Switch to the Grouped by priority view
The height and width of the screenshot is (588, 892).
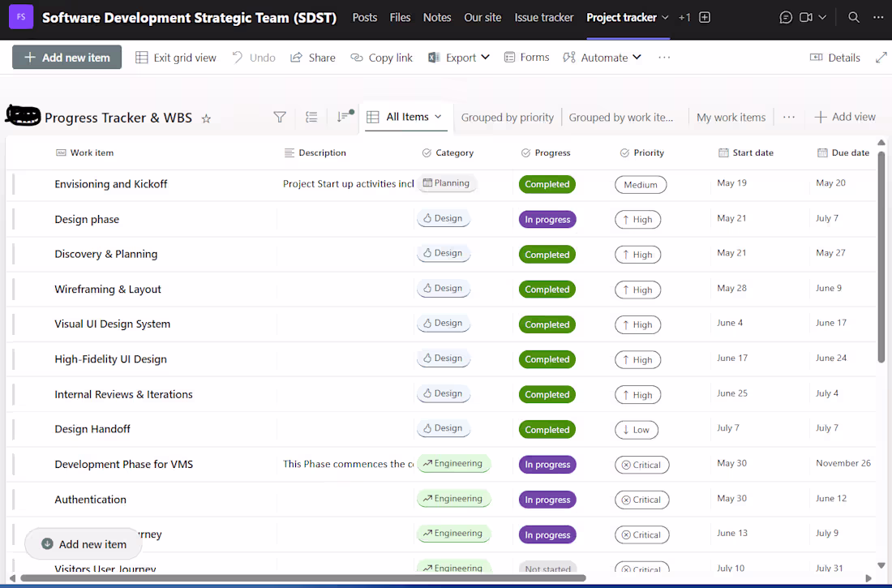coord(507,117)
